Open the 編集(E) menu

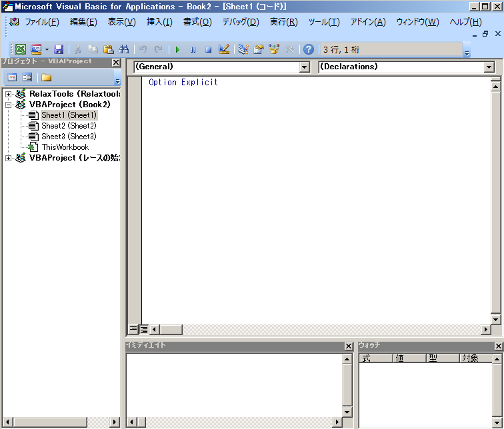point(83,22)
